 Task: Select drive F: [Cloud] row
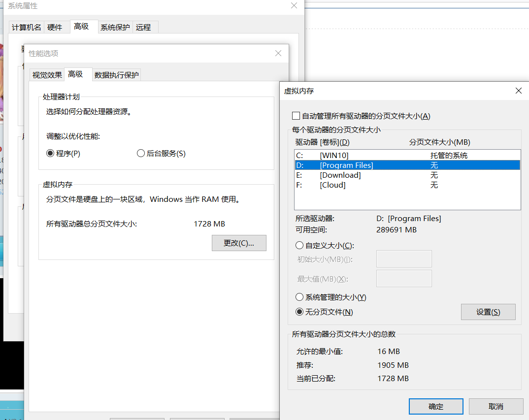pos(407,185)
